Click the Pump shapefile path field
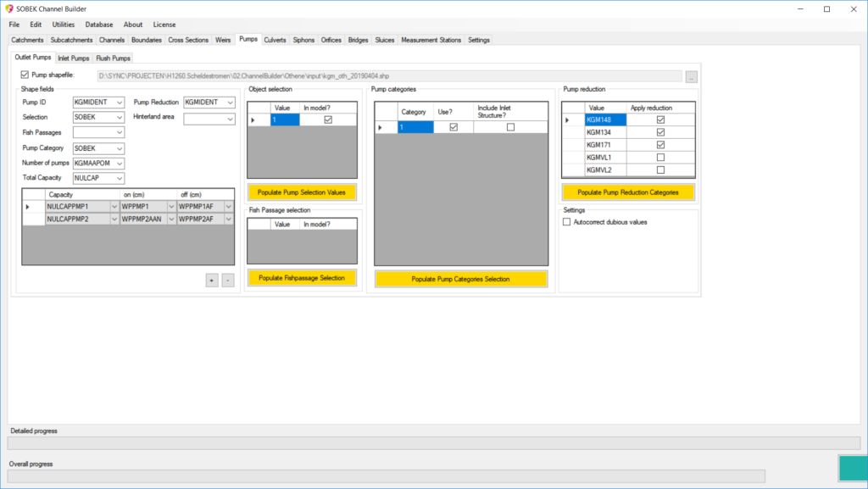Screen dimensions: 868x489 [x=390, y=76]
